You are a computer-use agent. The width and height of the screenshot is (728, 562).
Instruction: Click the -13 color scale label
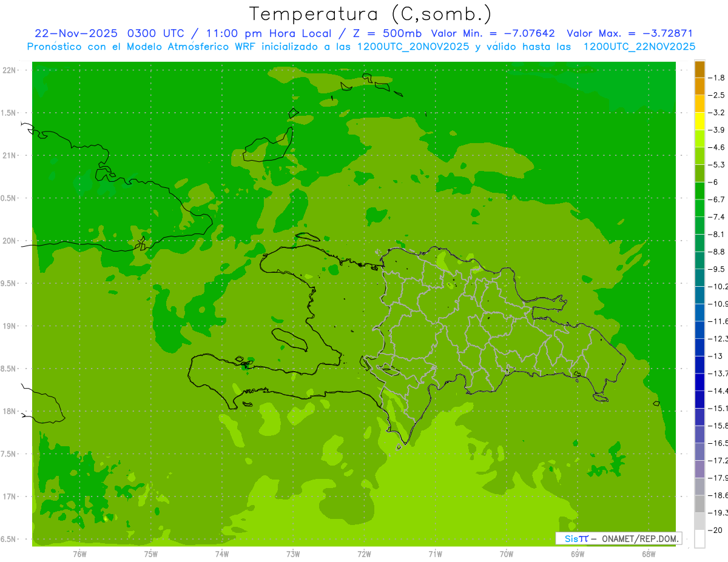click(x=715, y=356)
